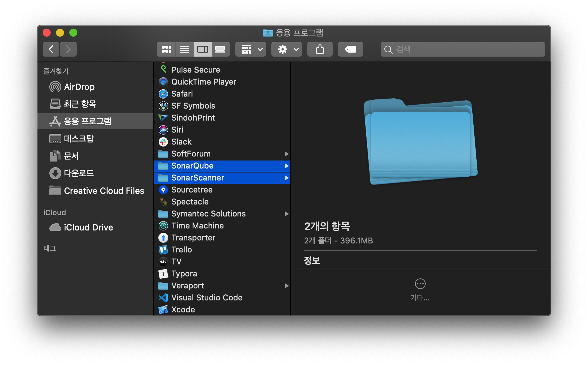Open the group-by arrangement dropdown

coord(251,49)
